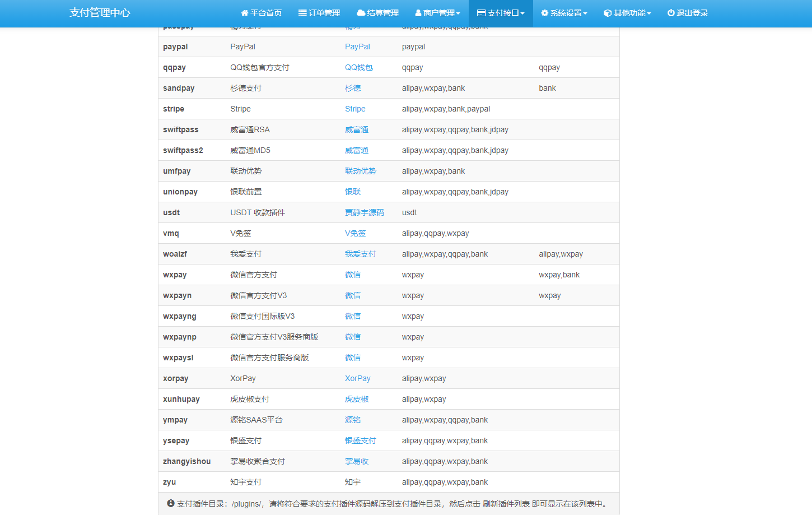812x515 pixels.
Task: Visit the 贾静宇源码 link
Action: [x=365, y=212]
